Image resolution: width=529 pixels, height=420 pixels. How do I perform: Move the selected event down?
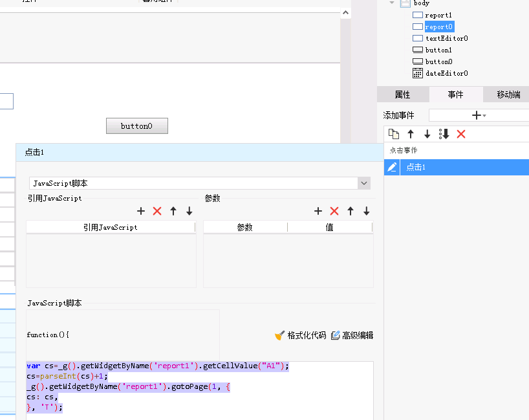427,134
